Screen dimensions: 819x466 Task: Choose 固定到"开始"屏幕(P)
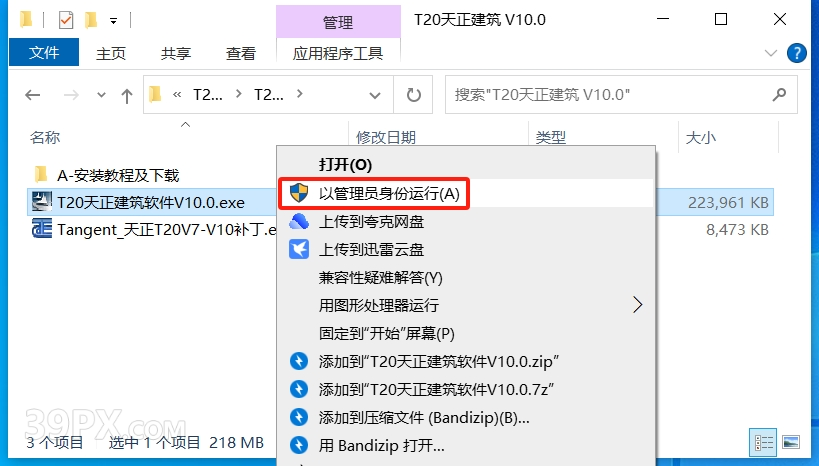click(465, 333)
